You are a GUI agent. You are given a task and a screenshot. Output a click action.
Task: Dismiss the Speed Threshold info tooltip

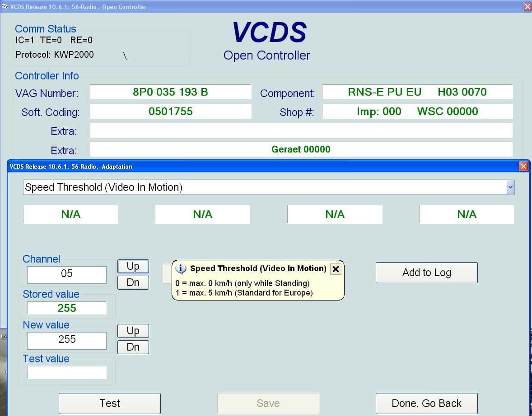pyautogui.click(x=336, y=269)
